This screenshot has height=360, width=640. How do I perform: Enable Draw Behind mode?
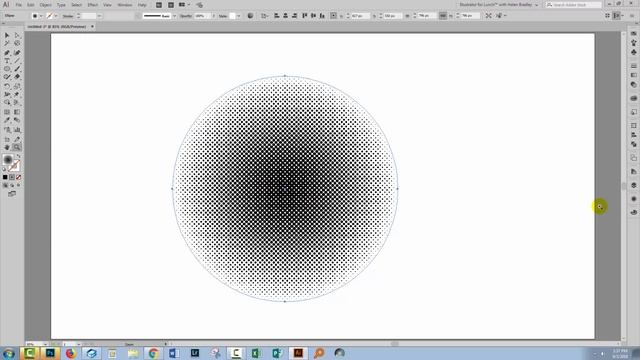(12, 185)
